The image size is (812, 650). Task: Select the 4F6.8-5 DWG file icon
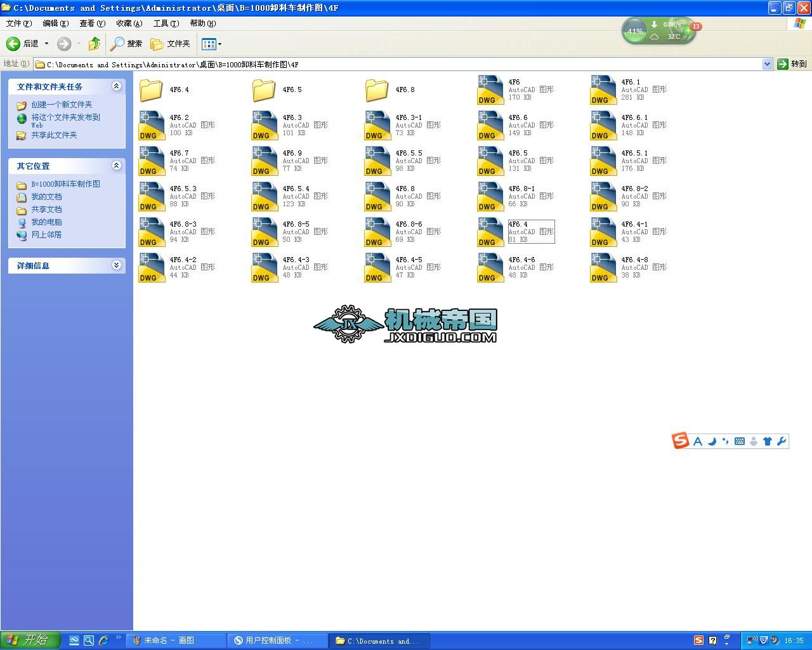265,232
